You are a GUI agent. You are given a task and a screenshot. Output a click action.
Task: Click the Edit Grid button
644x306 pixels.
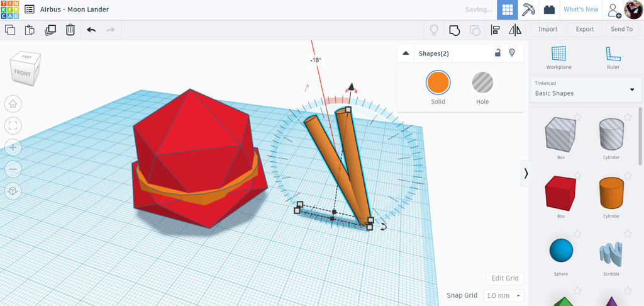click(505, 278)
